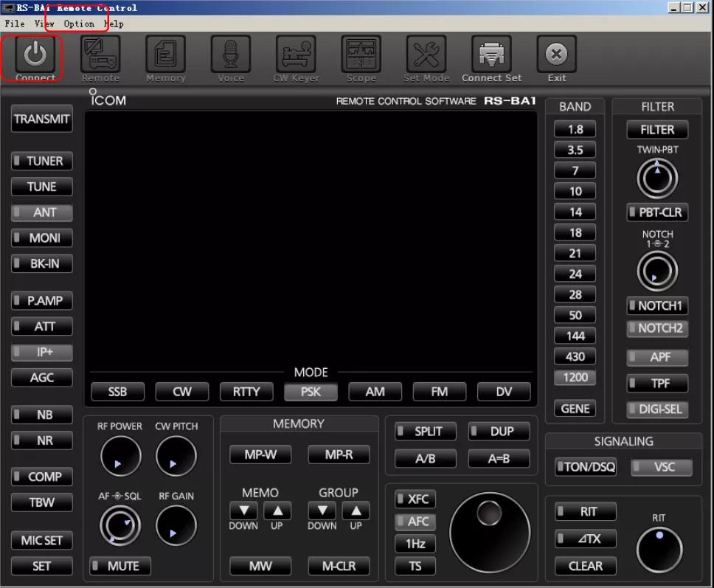
Task: Toggle the BK-IN button
Action: click(x=42, y=263)
